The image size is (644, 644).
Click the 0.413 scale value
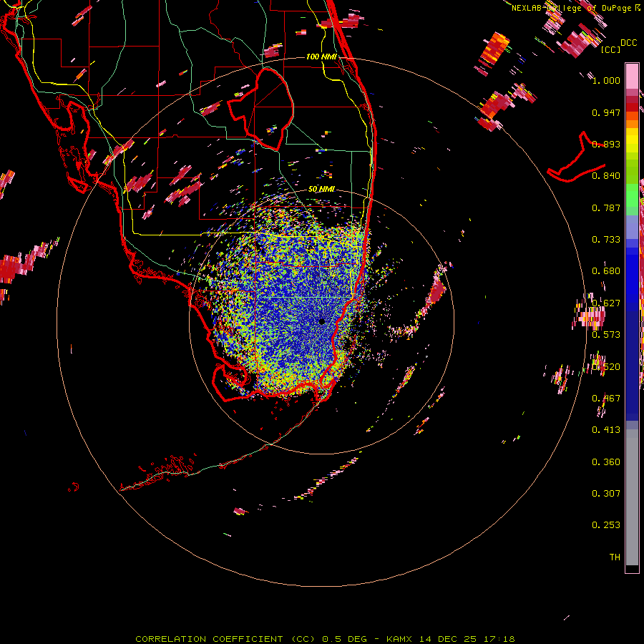(x=606, y=430)
